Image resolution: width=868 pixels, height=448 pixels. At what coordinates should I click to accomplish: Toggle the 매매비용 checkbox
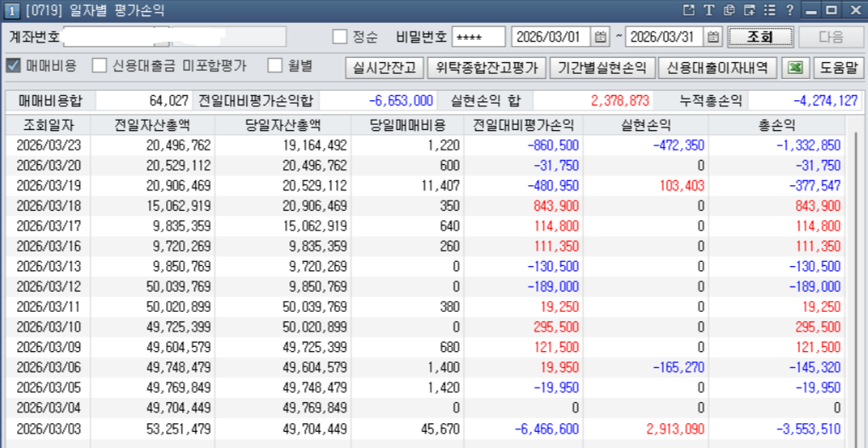(13, 66)
